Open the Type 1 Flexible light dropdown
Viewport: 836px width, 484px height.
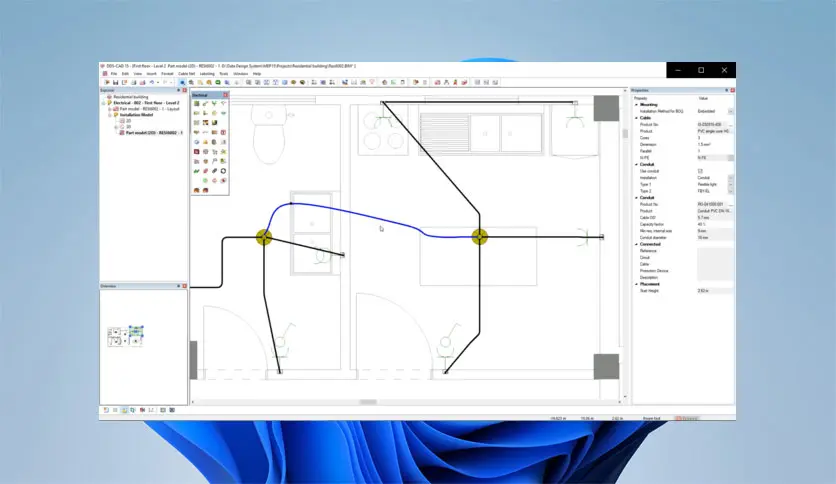[x=730, y=184]
